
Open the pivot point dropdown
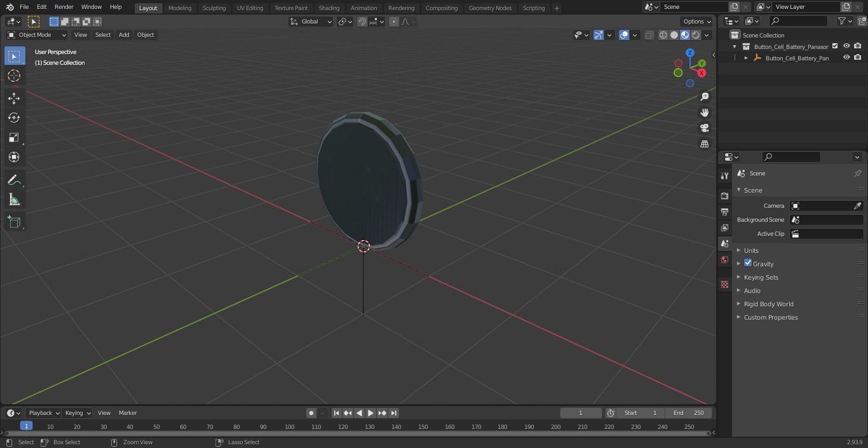click(345, 22)
